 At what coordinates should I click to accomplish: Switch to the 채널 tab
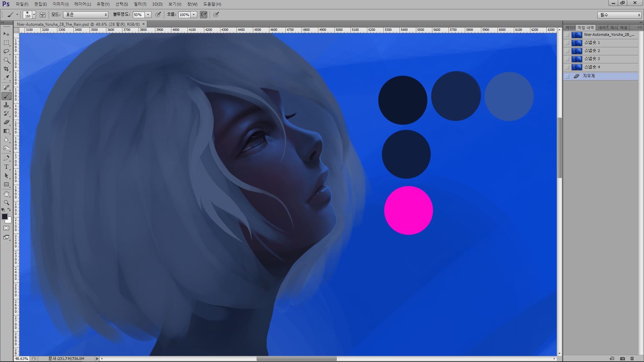coord(624,27)
